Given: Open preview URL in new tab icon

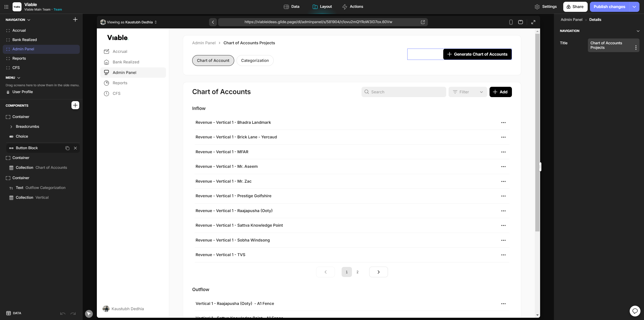Looking at the screenshot, I should coord(423,22).
